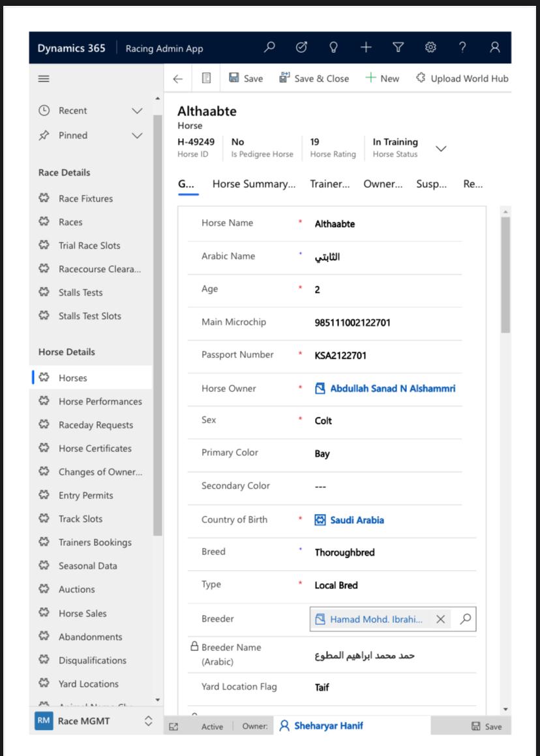The height and width of the screenshot is (756, 540).
Task: Open the user account profile icon
Action: coord(494,48)
